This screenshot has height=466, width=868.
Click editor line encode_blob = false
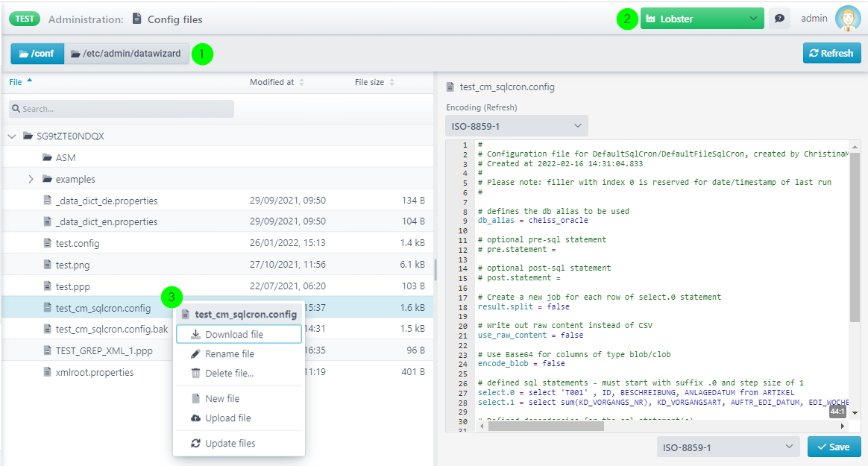(x=521, y=364)
